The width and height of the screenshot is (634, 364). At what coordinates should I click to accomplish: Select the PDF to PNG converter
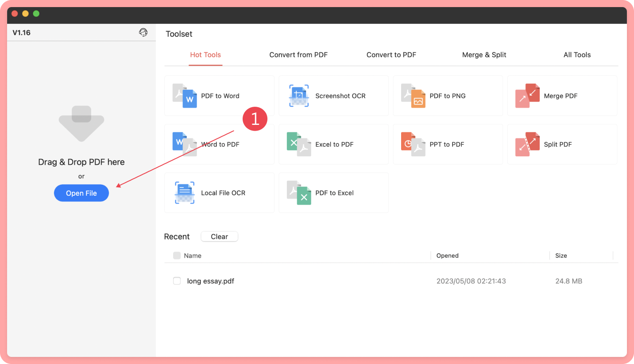[448, 96]
